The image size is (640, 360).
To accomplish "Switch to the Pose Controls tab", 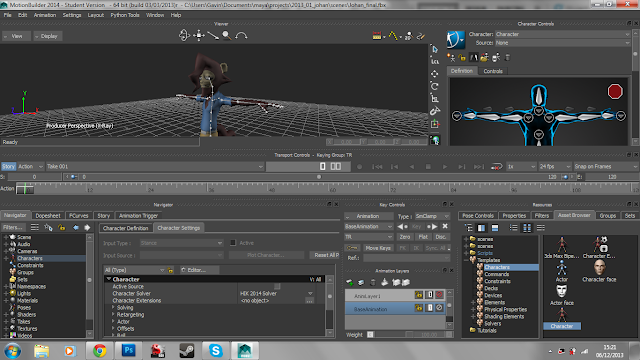I will click(x=478, y=216).
